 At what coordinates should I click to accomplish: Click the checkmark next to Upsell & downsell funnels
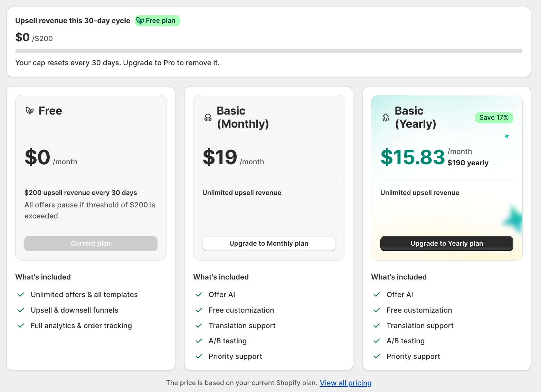[x=21, y=310]
